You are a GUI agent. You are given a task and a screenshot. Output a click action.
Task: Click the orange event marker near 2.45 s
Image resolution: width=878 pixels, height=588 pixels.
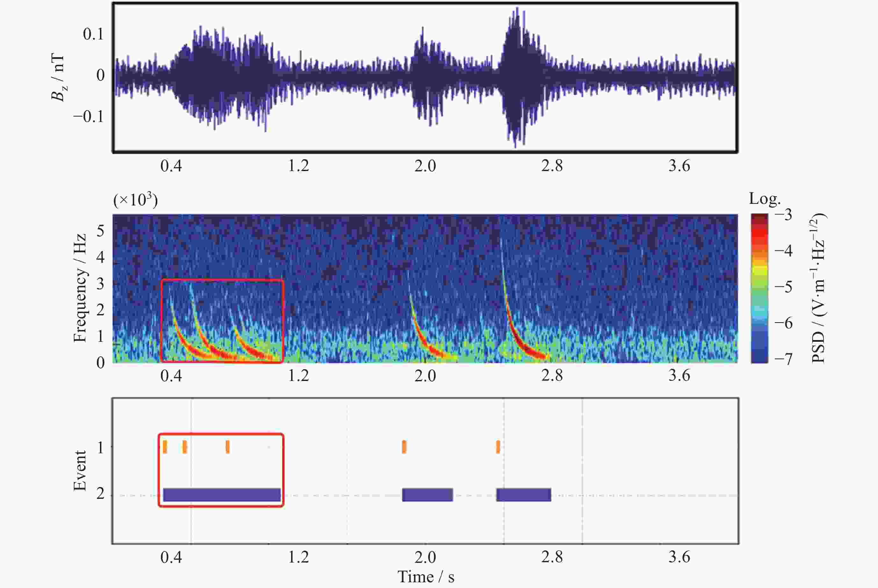498,447
